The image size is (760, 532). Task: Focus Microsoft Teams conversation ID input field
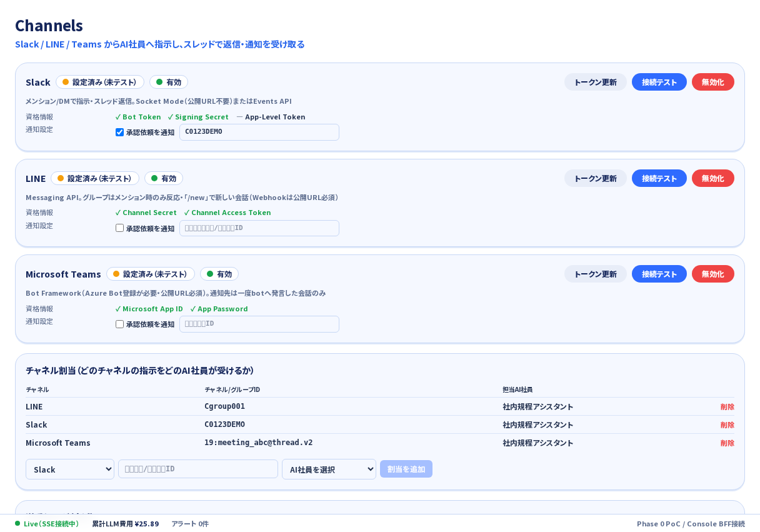click(x=259, y=324)
